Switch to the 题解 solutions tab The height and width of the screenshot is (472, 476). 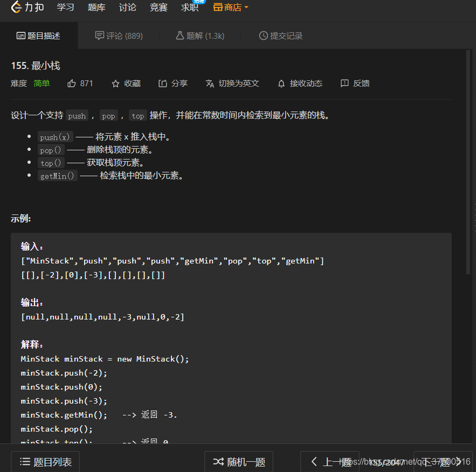click(x=200, y=36)
